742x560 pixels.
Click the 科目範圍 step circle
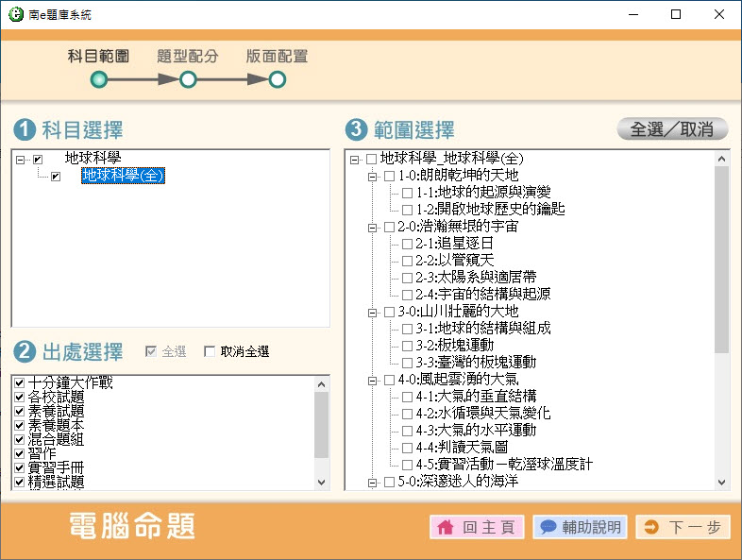click(x=99, y=80)
